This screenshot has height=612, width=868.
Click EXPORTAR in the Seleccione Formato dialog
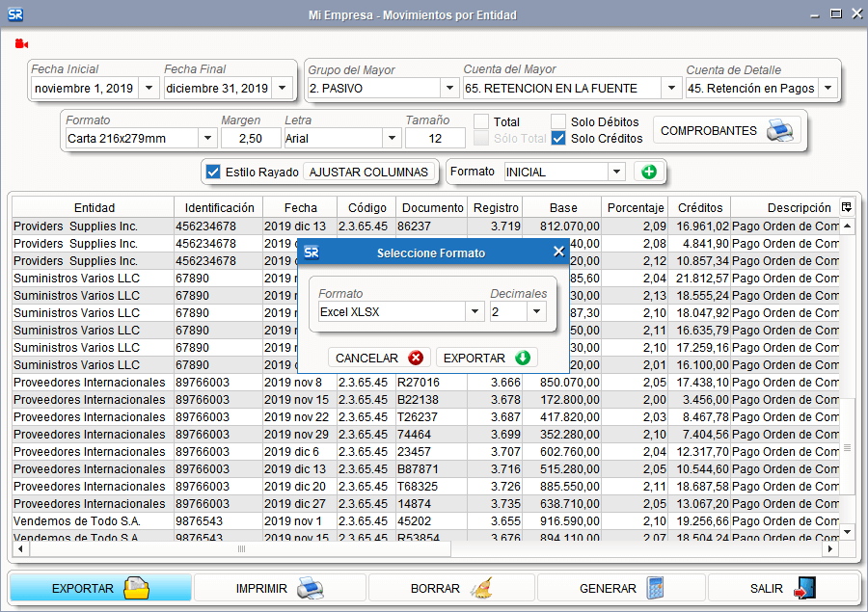tap(487, 358)
